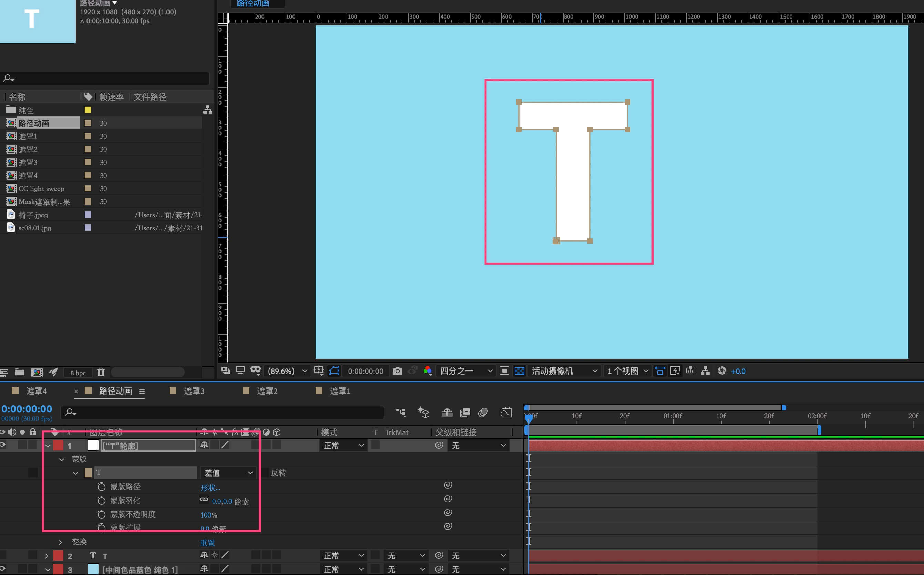Toggle the transparency grid button
Screen dimensions: 924x575
pyautogui.click(x=519, y=371)
